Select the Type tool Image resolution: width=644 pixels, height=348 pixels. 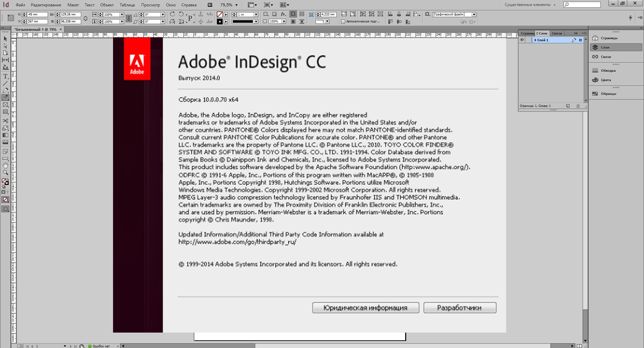pyautogui.click(x=5, y=76)
